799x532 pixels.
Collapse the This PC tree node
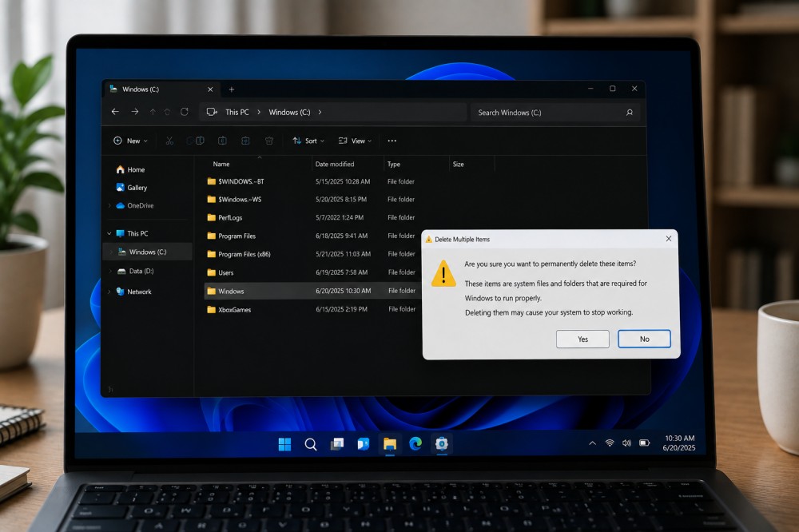coord(109,233)
